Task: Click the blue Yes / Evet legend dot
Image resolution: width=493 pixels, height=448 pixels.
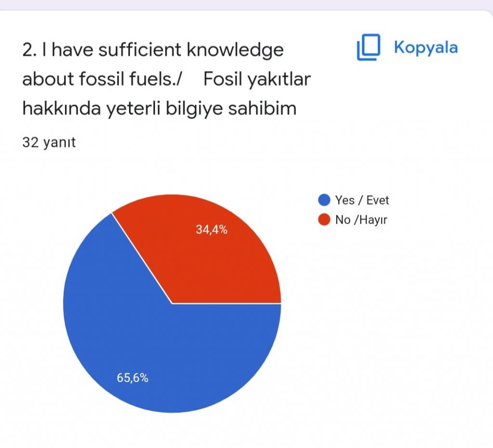Action: [324, 200]
